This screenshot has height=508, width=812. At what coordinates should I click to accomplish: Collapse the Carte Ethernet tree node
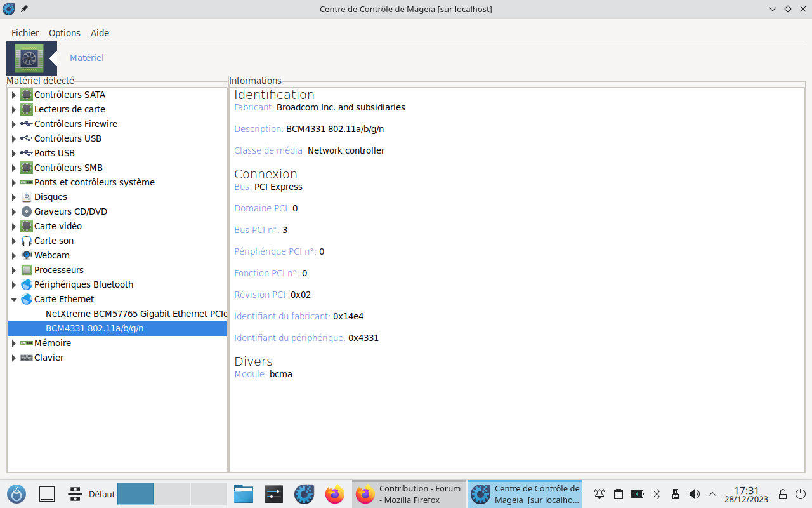tap(13, 299)
